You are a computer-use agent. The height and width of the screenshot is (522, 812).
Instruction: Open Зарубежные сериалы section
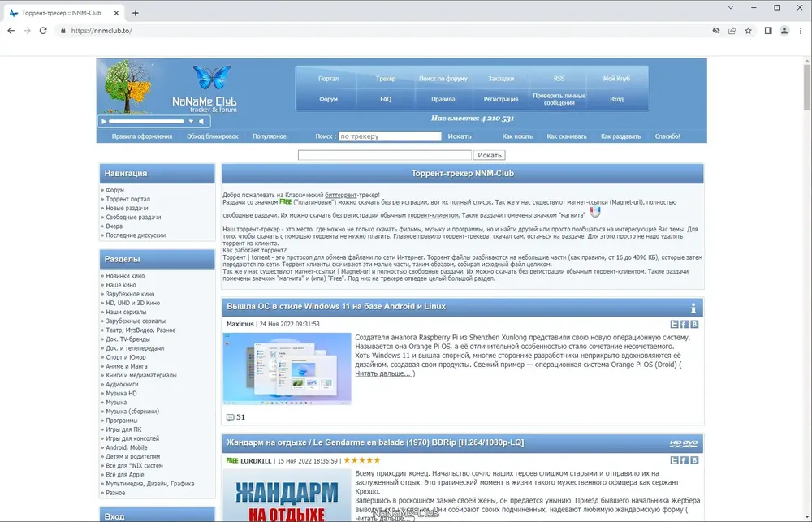[135, 321]
